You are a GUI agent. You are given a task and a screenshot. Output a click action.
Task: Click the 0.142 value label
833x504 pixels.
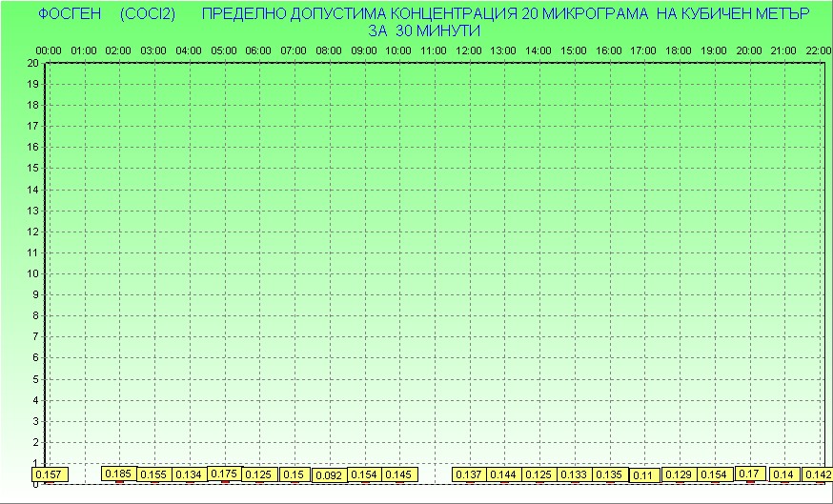point(818,474)
